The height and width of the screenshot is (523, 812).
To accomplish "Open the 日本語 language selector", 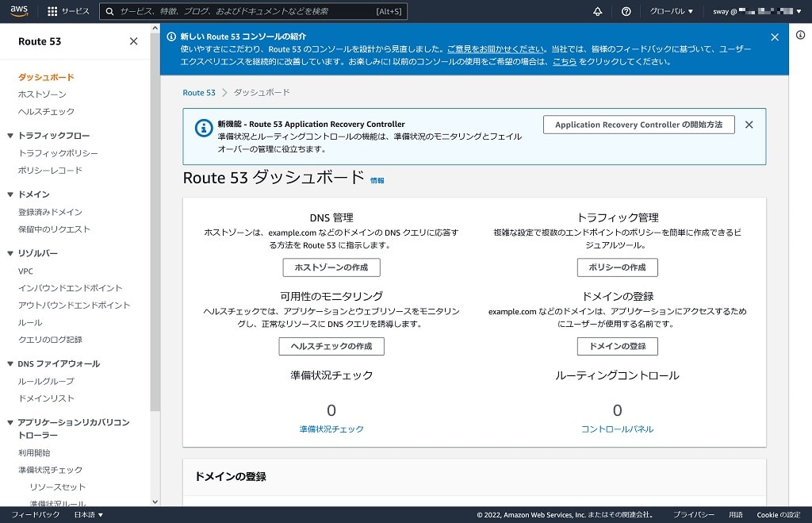I will click(x=89, y=515).
